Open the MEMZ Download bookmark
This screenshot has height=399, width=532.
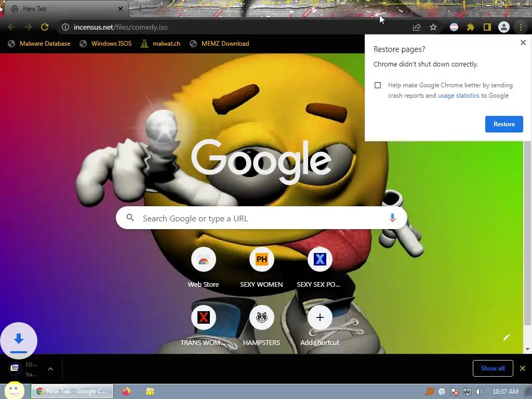[220, 44]
